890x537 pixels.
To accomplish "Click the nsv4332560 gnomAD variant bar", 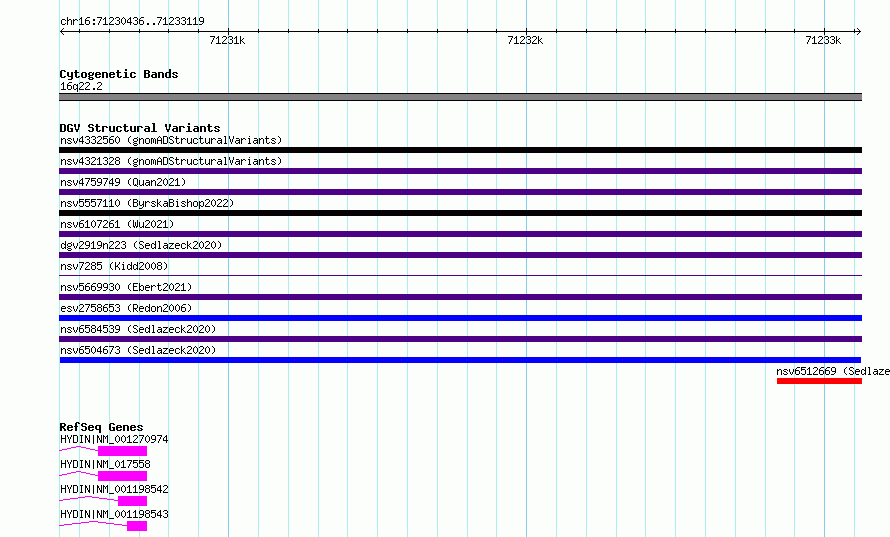I will pyautogui.click(x=460, y=150).
